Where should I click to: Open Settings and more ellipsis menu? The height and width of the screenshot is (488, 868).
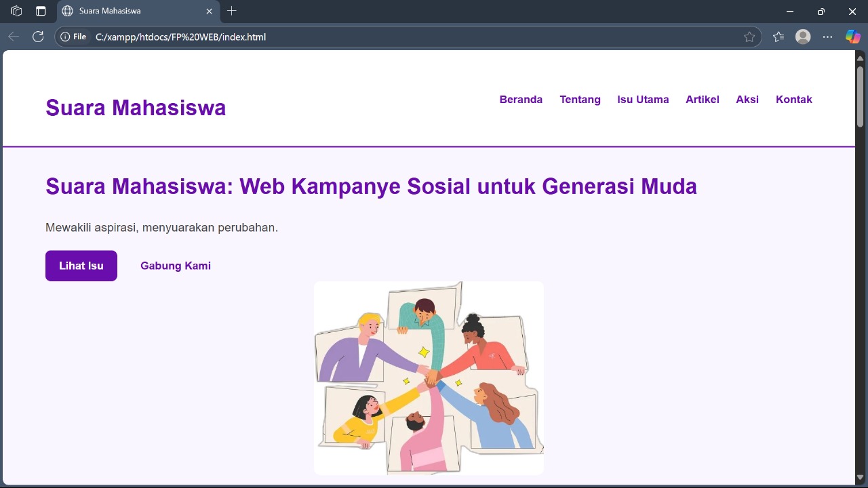827,37
